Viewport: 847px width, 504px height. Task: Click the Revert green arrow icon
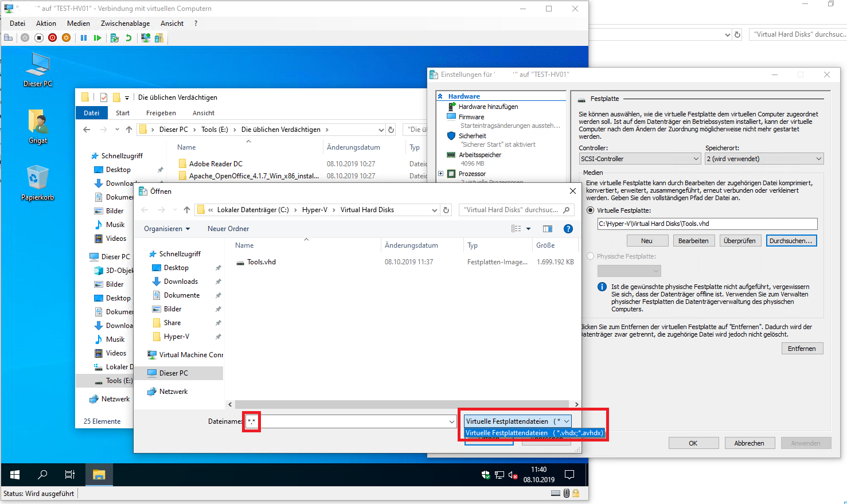tap(128, 38)
